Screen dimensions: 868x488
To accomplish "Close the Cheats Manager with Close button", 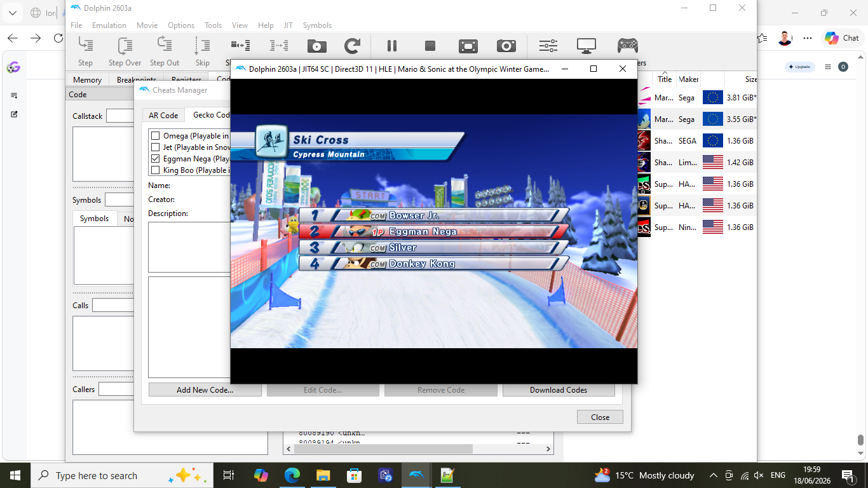I will pos(600,417).
